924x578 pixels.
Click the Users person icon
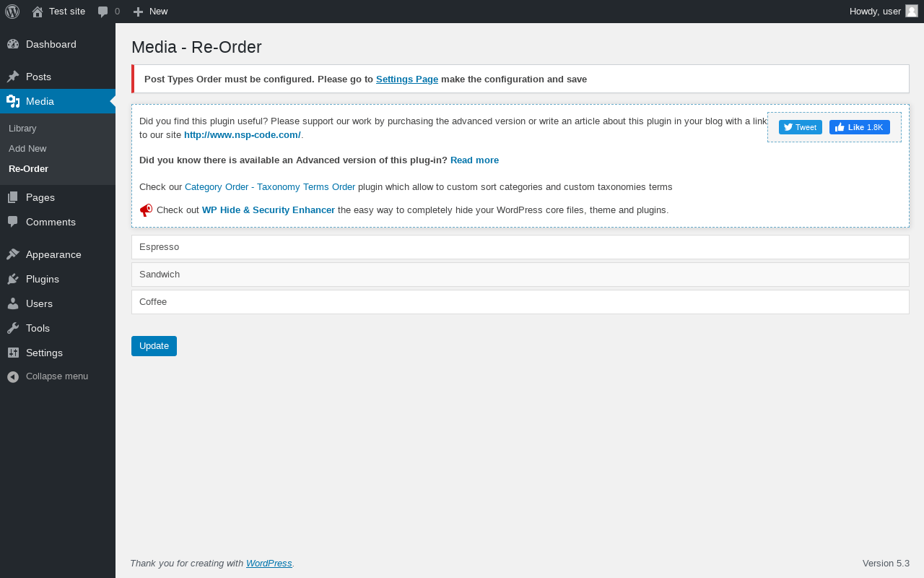tap(13, 303)
